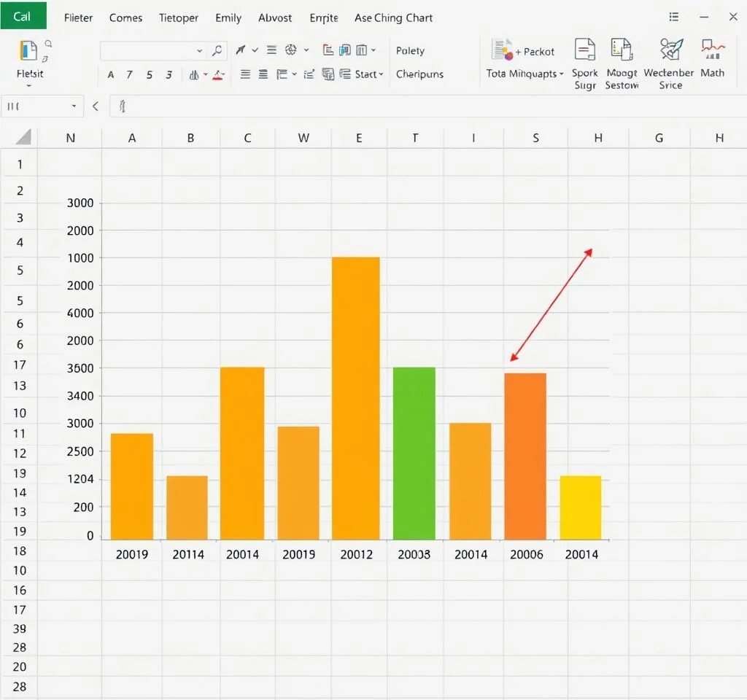Toggle the italic 7 formatting button

click(x=129, y=74)
